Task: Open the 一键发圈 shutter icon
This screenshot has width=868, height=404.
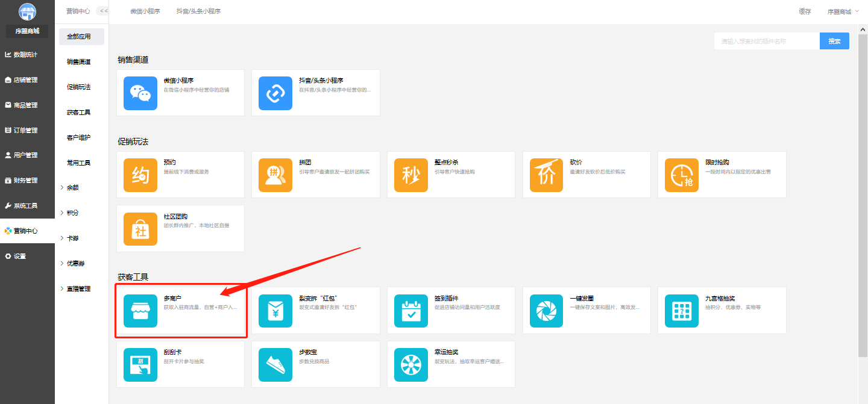Action: click(546, 311)
